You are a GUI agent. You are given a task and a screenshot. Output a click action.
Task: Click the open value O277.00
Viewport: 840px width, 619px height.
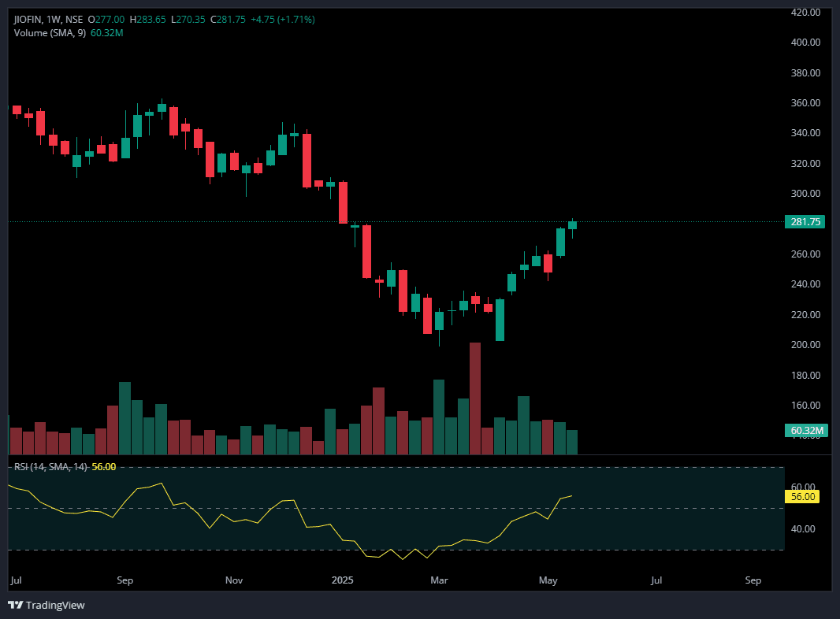106,19
